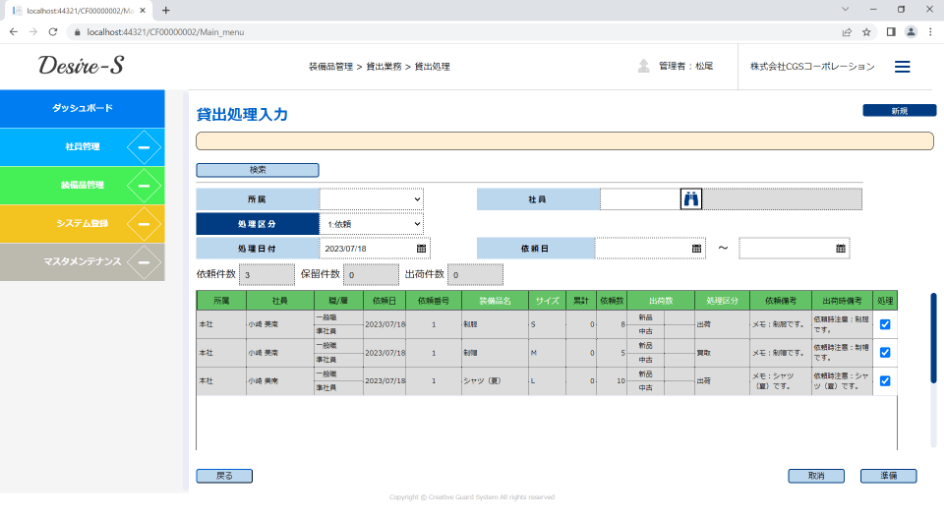Click the Desire-S logo
The height and width of the screenshot is (506, 944).
[81, 65]
